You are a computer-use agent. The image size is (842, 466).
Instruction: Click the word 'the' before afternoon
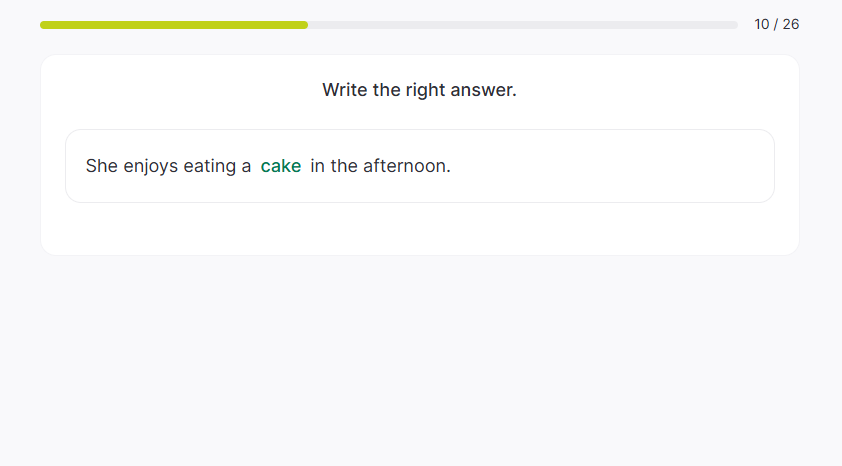(344, 166)
